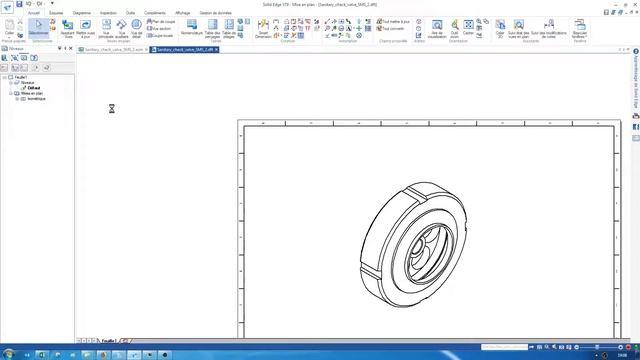
Task: Click the Save icon in quick access bar
Action: click(x=19, y=4)
